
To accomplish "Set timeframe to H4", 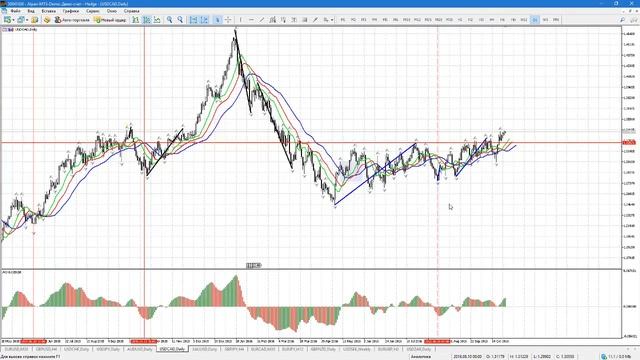I will (491, 20).
